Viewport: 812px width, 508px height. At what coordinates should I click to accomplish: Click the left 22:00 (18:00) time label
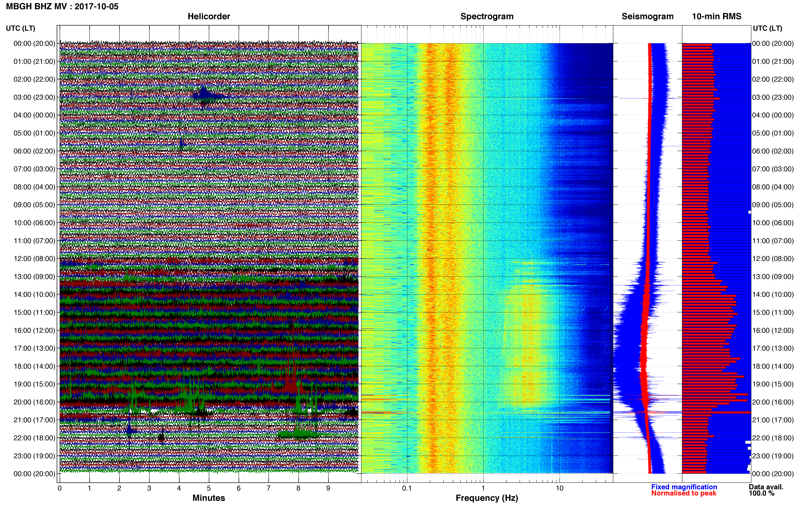point(34,438)
